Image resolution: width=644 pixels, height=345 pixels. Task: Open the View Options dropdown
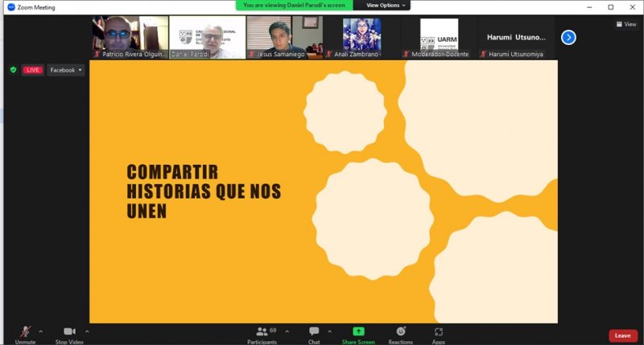tap(383, 5)
